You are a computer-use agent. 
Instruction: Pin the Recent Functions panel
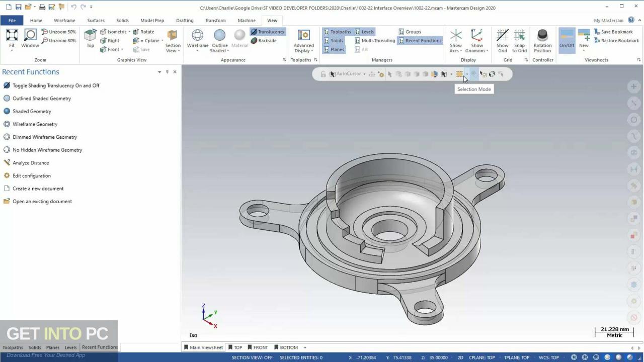pyautogui.click(x=167, y=72)
